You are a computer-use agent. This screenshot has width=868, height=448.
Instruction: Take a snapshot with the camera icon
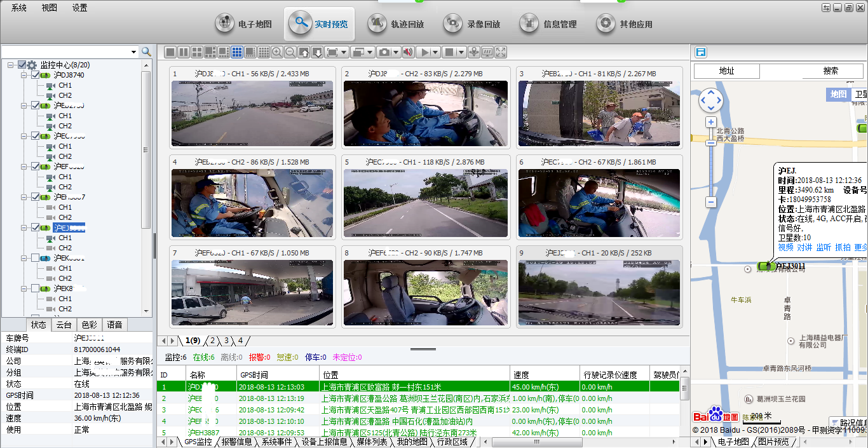(383, 52)
